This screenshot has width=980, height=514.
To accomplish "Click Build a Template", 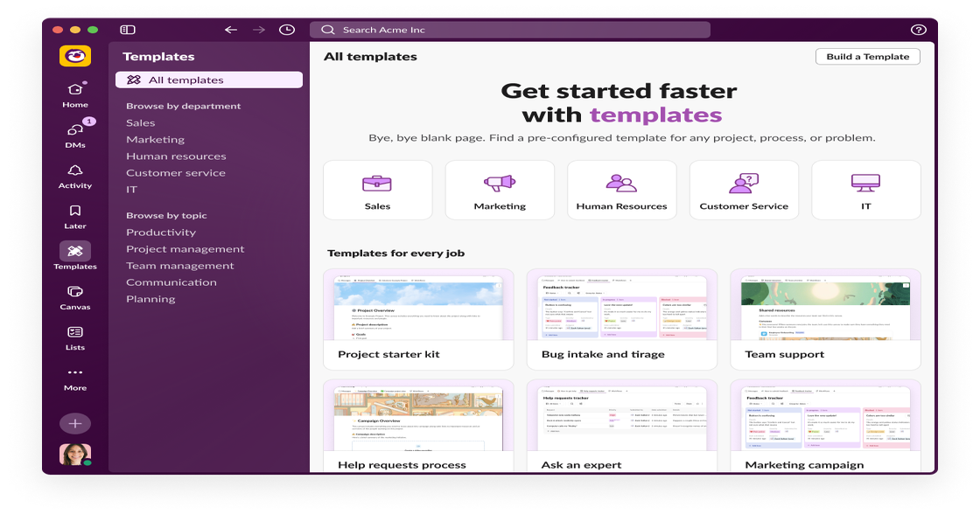I will (867, 56).
